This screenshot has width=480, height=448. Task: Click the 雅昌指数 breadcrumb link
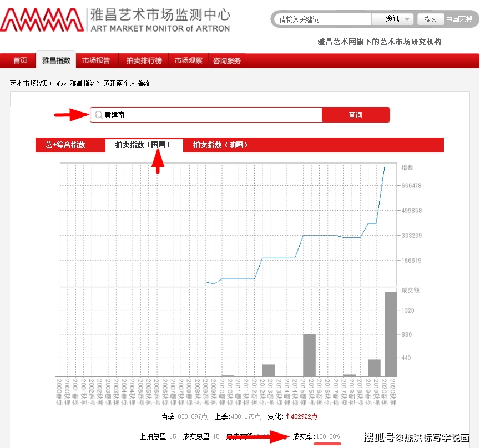tap(83, 83)
